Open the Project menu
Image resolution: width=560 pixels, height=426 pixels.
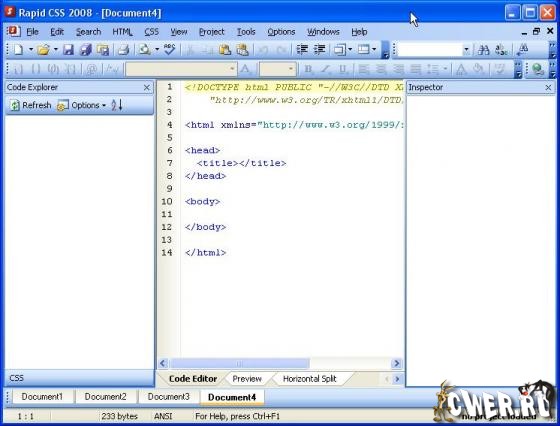211,32
